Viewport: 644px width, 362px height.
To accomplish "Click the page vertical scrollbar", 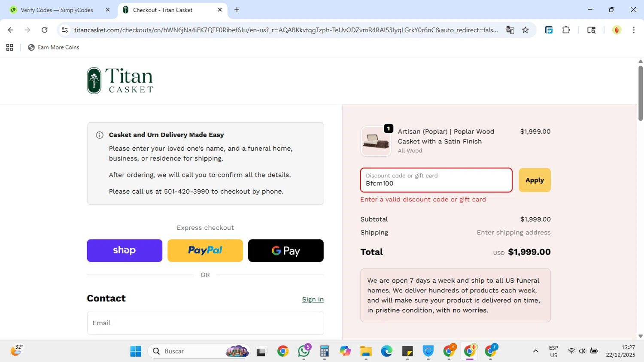I will pyautogui.click(x=641, y=93).
